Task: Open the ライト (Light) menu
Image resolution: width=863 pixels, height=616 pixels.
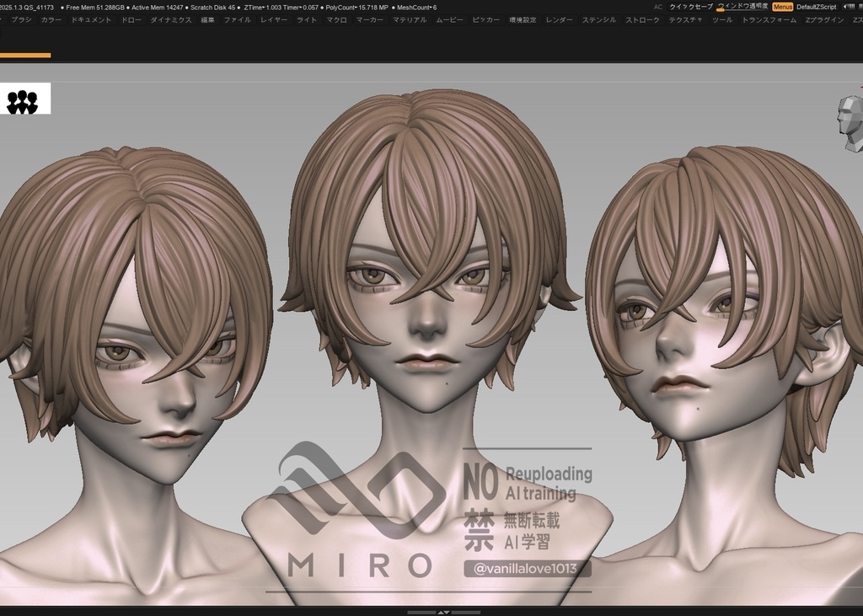Action: coord(307,20)
